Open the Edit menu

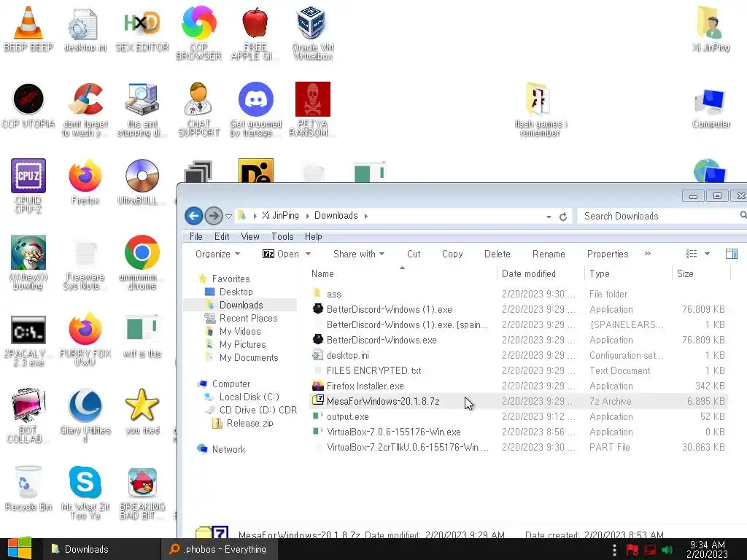coord(222,236)
